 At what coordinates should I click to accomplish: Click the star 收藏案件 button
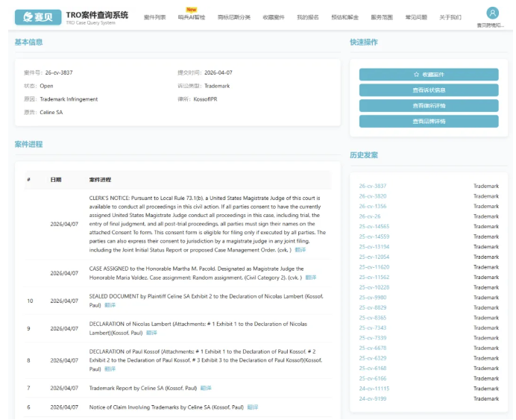click(x=428, y=75)
